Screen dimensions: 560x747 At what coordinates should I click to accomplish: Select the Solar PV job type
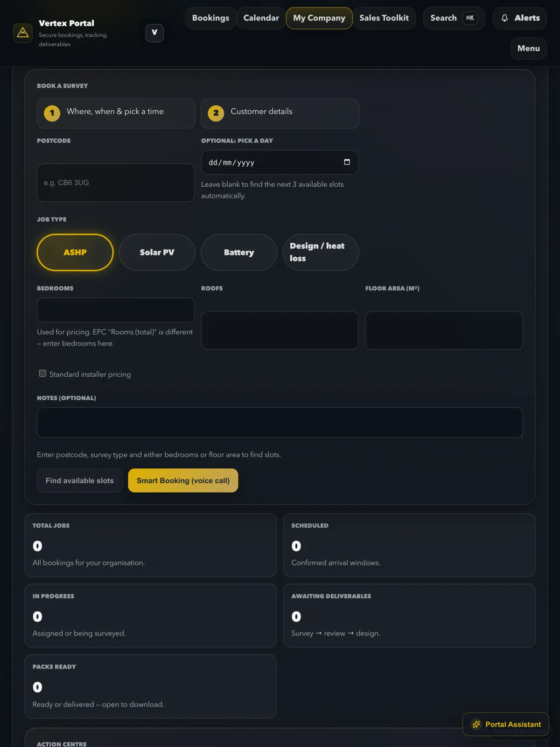point(157,252)
